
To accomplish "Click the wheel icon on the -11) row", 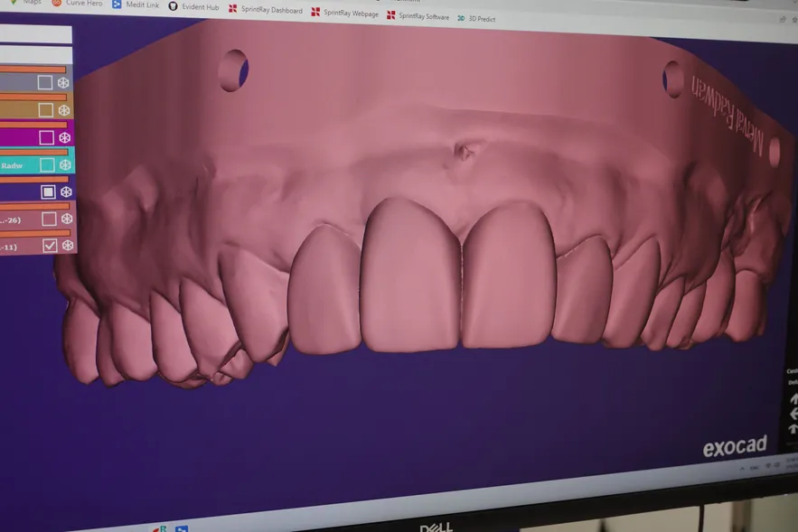I will point(68,245).
